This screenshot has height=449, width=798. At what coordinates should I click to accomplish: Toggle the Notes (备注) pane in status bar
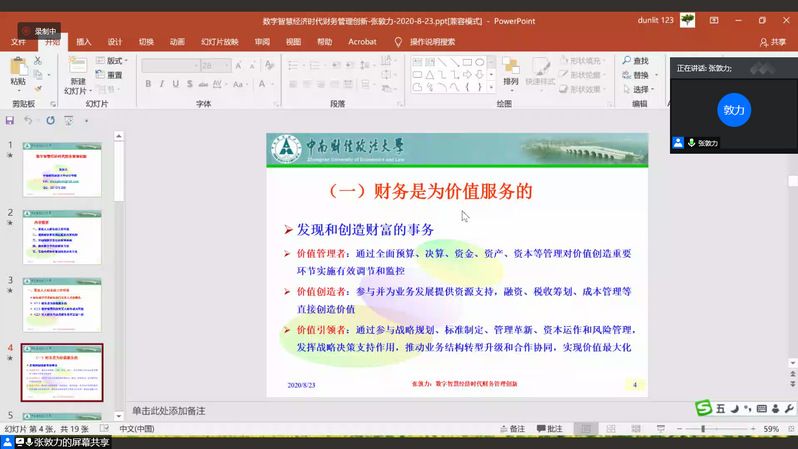point(510,429)
